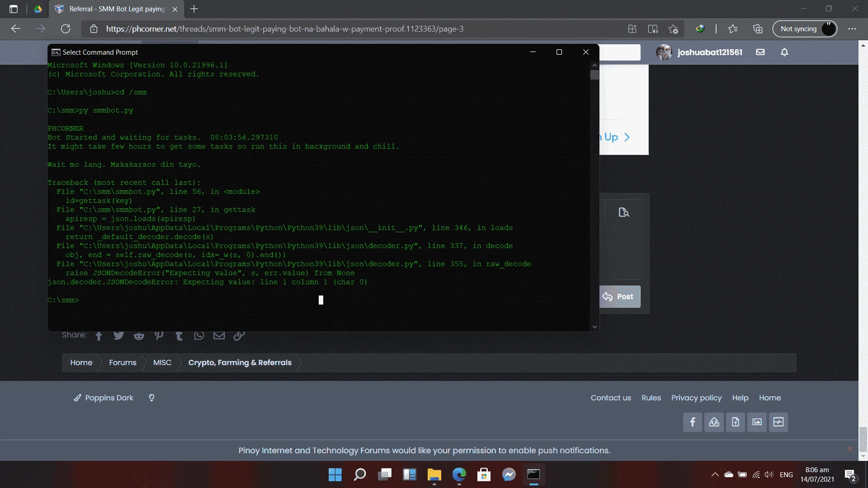The height and width of the screenshot is (488, 868).
Task: Go to Home breadcrumb
Action: coord(81,363)
